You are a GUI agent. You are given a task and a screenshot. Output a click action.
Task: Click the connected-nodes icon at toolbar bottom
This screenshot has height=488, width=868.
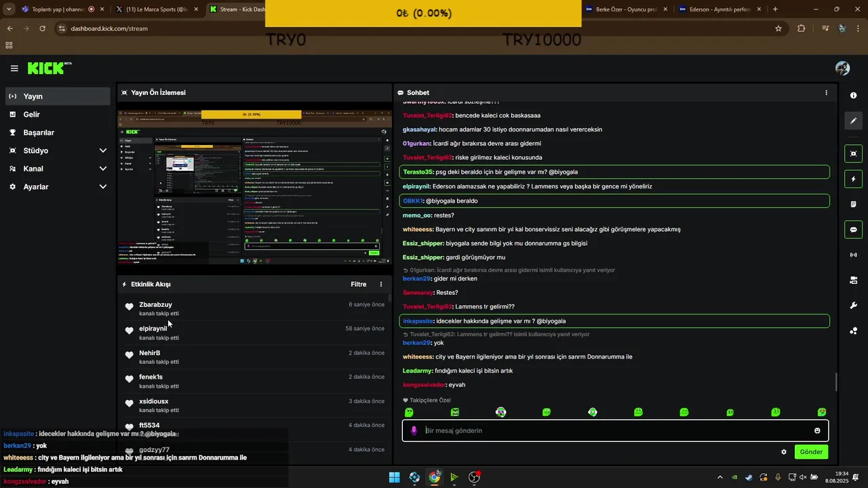(853, 331)
